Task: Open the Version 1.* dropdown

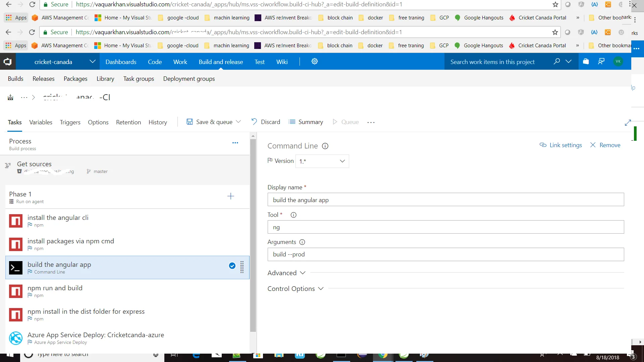Action: 322,161
